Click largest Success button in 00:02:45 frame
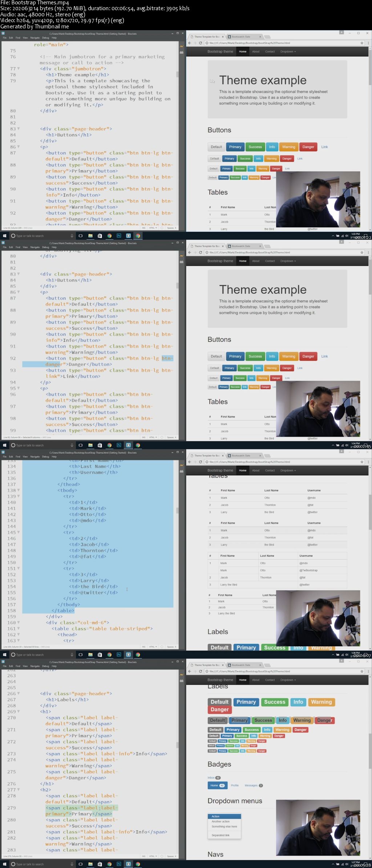372x868 pixels. [x=255, y=356]
